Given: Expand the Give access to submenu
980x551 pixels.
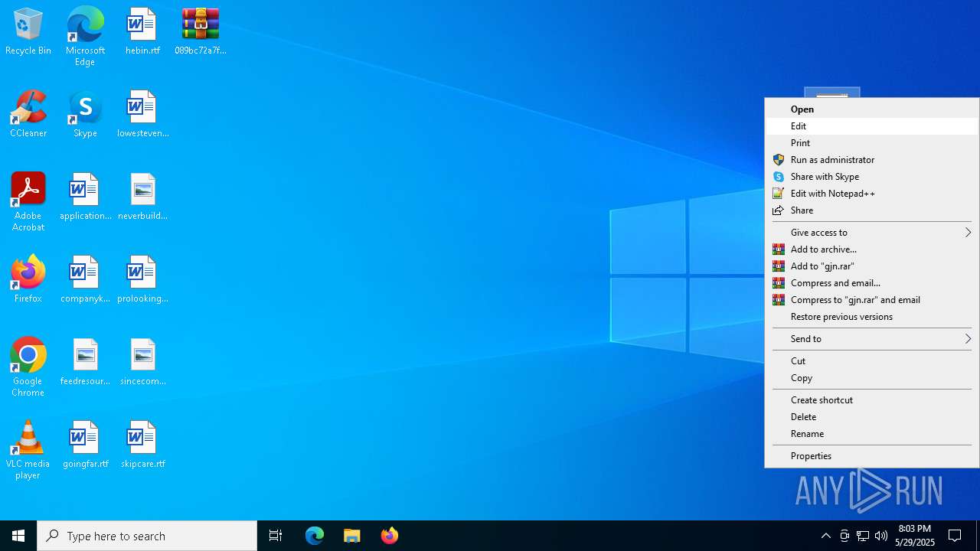Looking at the screenshot, I should tap(872, 233).
